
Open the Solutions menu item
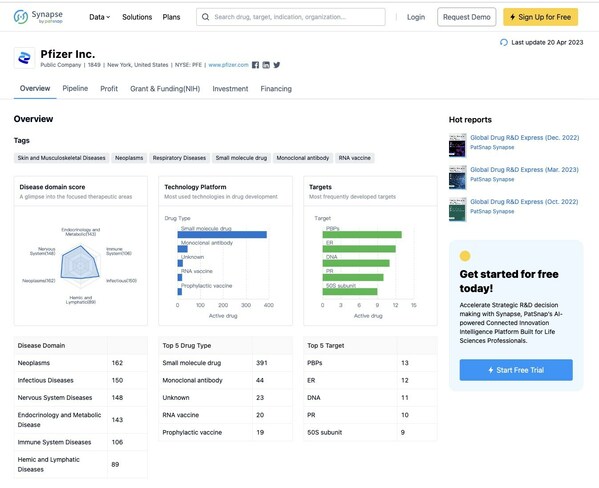pyautogui.click(x=137, y=17)
